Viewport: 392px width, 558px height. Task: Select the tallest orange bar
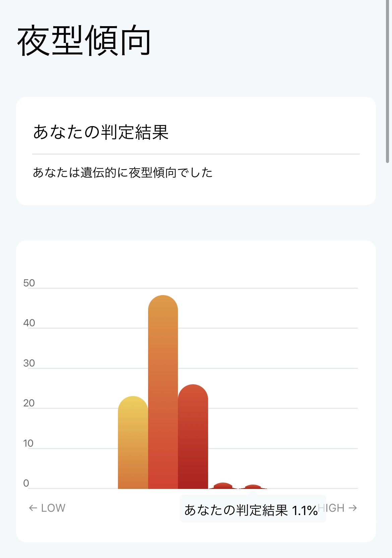[163, 392]
